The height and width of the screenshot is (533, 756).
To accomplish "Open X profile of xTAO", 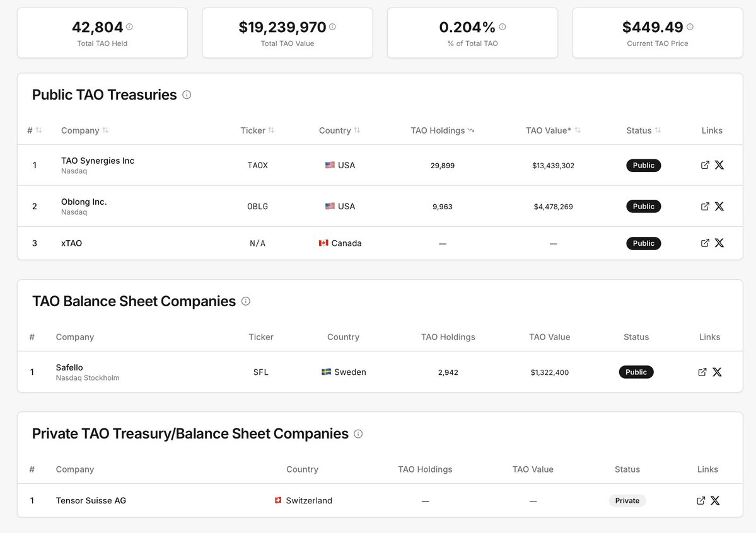I will click(x=719, y=243).
